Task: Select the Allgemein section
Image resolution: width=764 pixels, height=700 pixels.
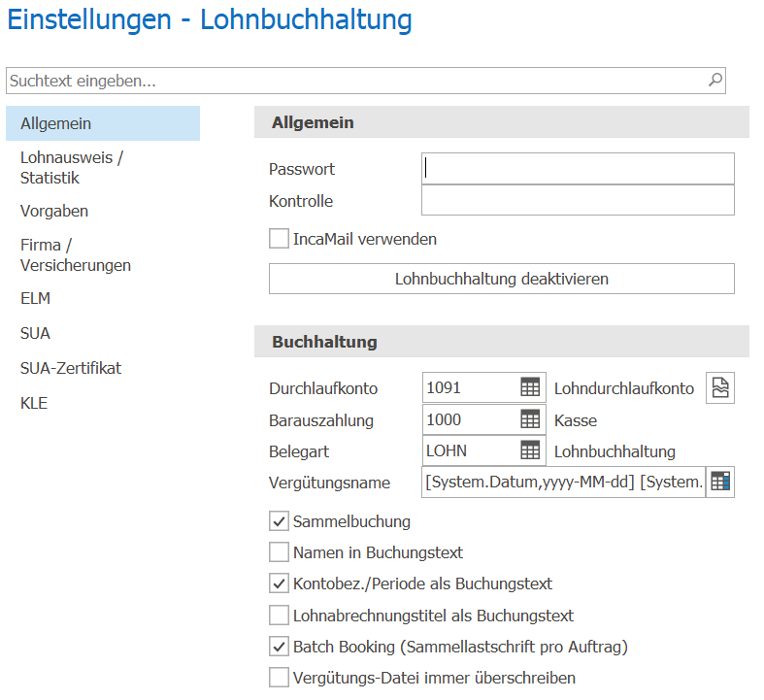Action: click(x=103, y=123)
